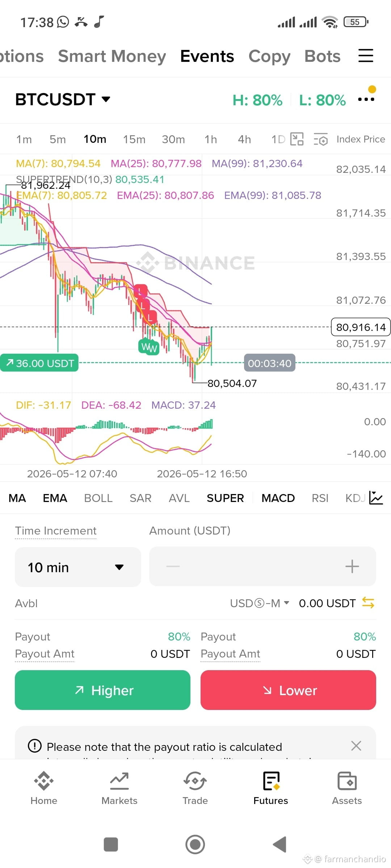391x868 pixels.
Task: Tap the transfer arrows icon
Action: 368,603
